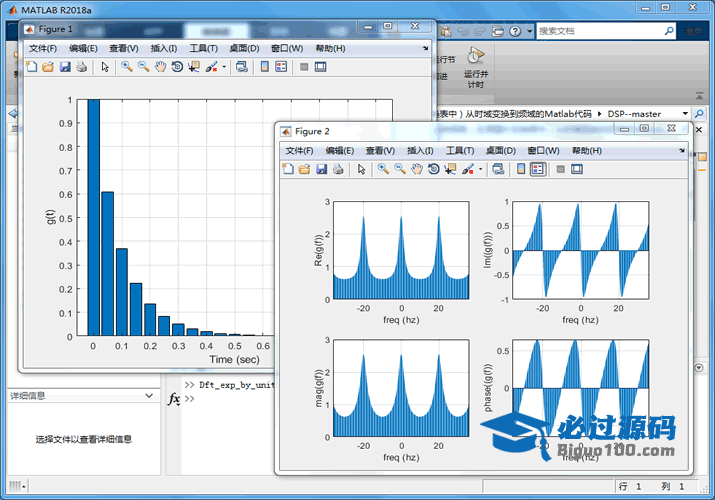
Task: Open 窗口(W) menu in Figure 2
Action: pos(543,150)
